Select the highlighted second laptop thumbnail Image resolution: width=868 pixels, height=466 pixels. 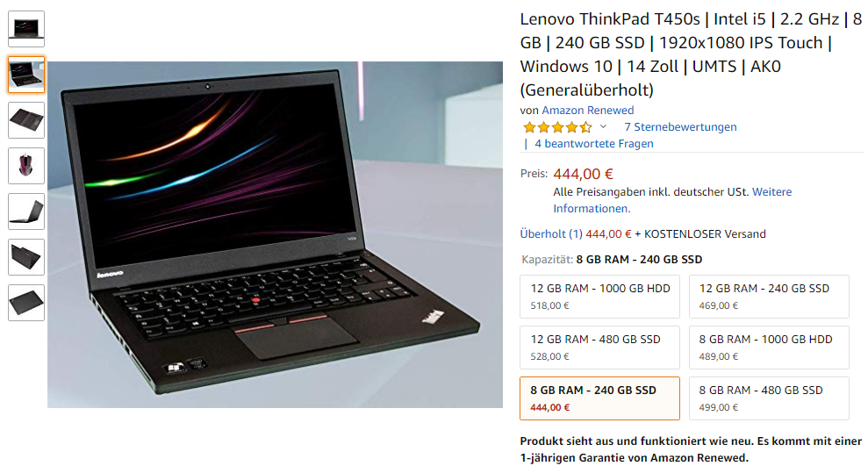coord(26,75)
